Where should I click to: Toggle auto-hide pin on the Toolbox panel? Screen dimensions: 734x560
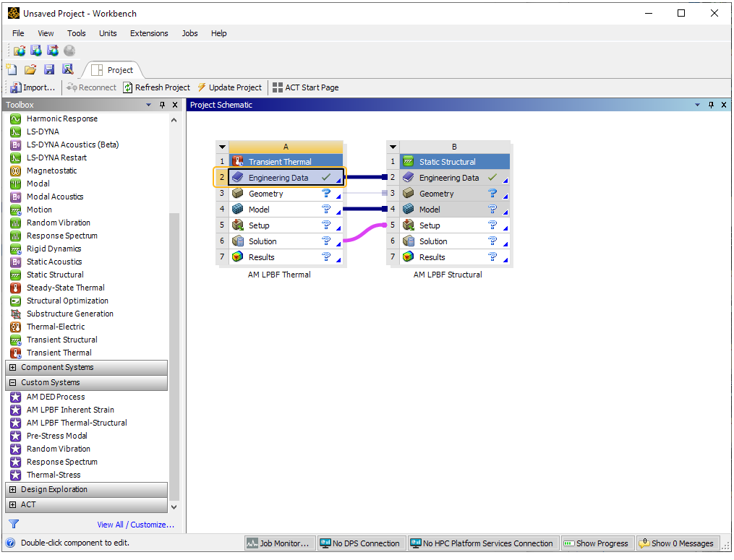(x=161, y=104)
